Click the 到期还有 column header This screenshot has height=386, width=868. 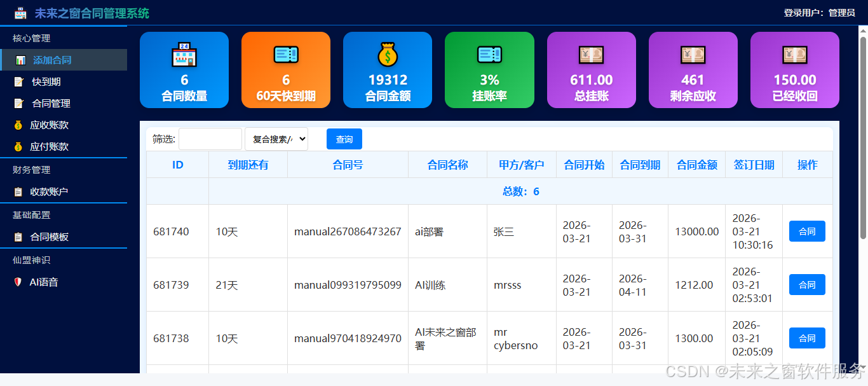tap(248, 165)
